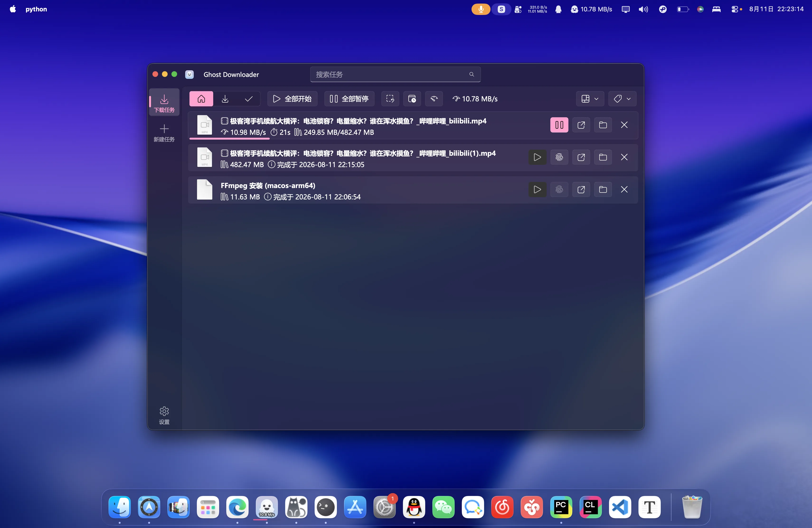Click the orange microphone indicator in the menu bar
This screenshot has height=528, width=812.
coord(481,9)
